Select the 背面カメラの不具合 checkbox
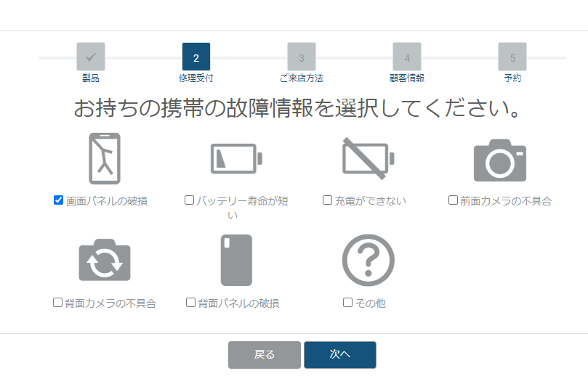The width and height of the screenshot is (588, 392). coord(58,303)
